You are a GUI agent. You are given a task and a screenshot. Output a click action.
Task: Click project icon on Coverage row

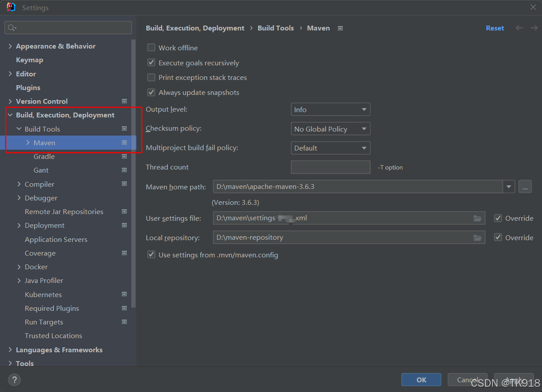coord(124,253)
